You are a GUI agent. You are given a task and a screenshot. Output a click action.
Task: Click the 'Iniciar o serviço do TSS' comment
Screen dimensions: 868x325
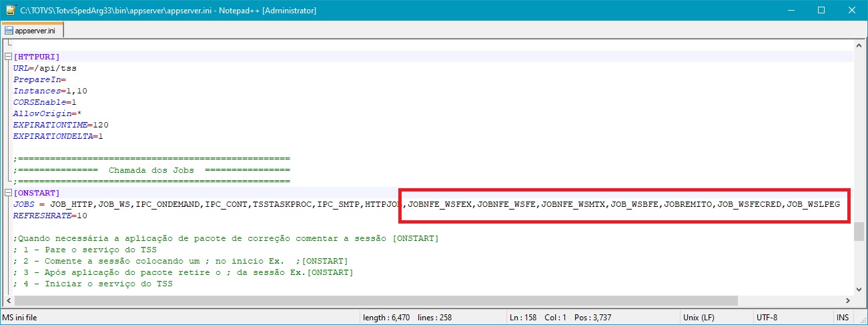[x=93, y=284]
